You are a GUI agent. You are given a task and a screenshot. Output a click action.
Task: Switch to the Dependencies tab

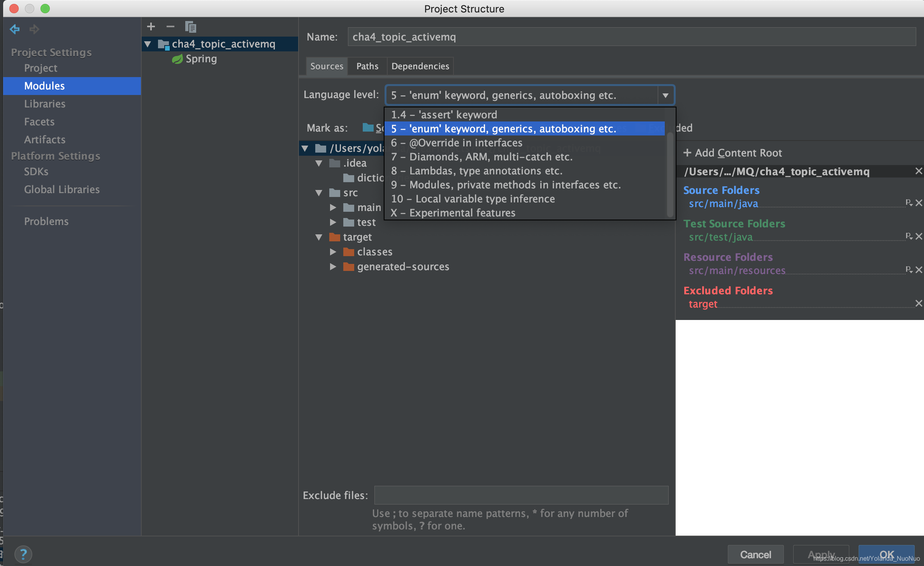pyautogui.click(x=420, y=66)
